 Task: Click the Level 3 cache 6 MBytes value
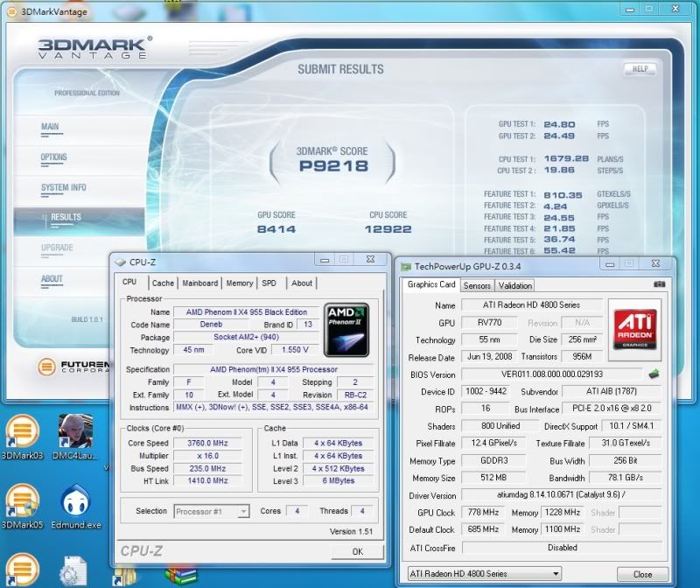click(x=339, y=481)
